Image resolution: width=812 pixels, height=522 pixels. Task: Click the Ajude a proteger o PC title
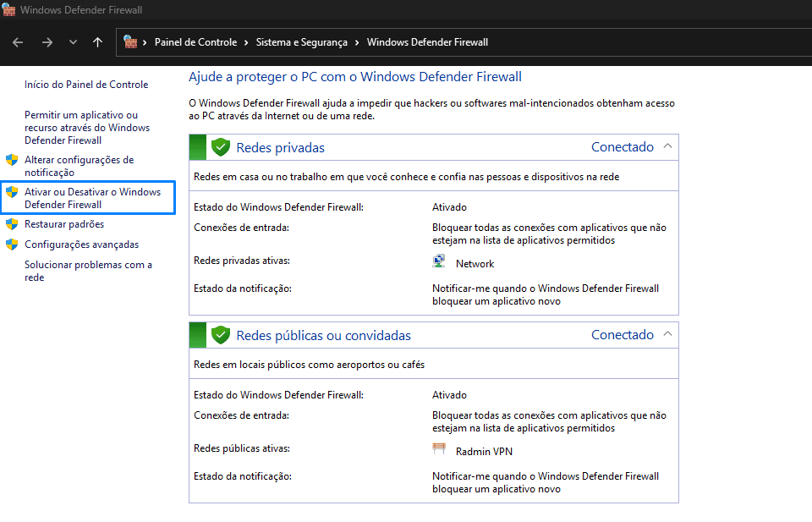point(355,77)
